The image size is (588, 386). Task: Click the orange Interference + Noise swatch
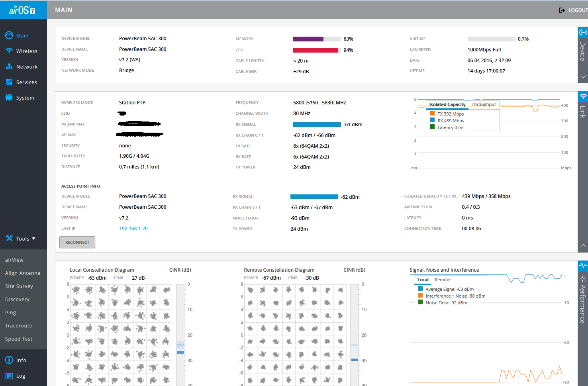coord(420,296)
